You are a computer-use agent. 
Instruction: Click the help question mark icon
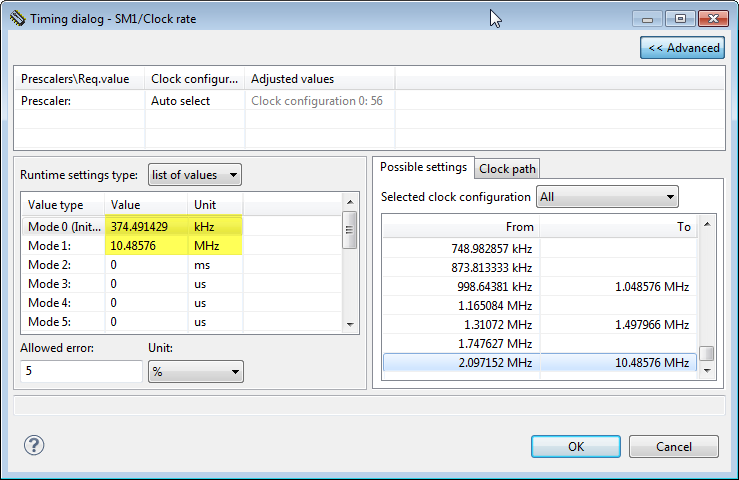[34, 446]
